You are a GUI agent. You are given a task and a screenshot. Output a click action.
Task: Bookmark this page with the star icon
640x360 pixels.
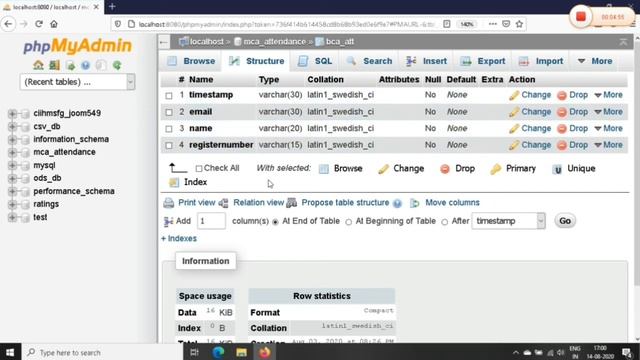(x=519, y=24)
